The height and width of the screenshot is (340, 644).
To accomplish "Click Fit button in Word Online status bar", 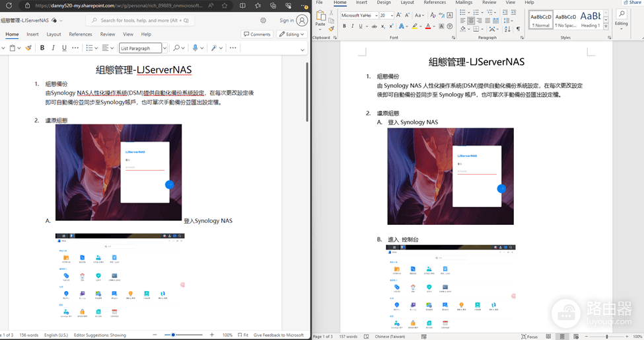I will pyautogui.click(x=243, y=335).
